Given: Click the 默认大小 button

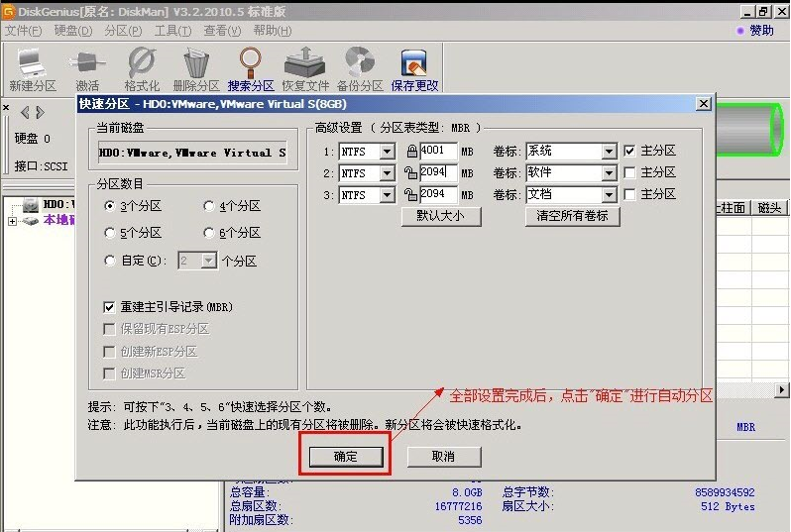Looking at the screenshot, I should pos(440,215).
